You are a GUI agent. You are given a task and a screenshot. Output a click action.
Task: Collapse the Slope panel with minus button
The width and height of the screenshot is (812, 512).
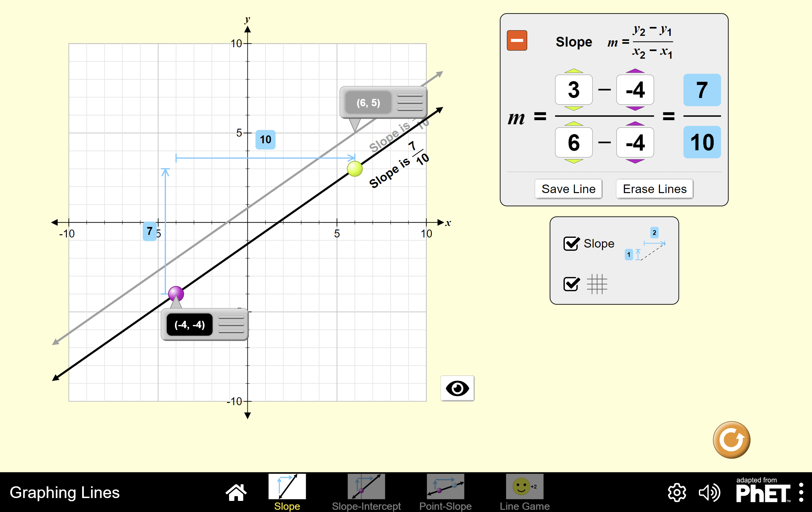(517, 41)
